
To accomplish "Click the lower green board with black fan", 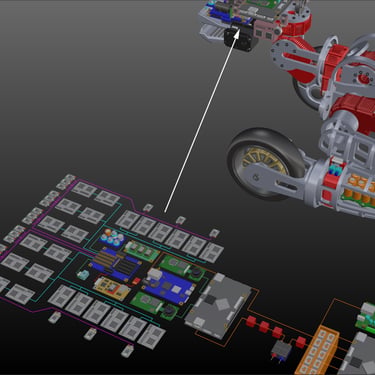I will [155, 306].
